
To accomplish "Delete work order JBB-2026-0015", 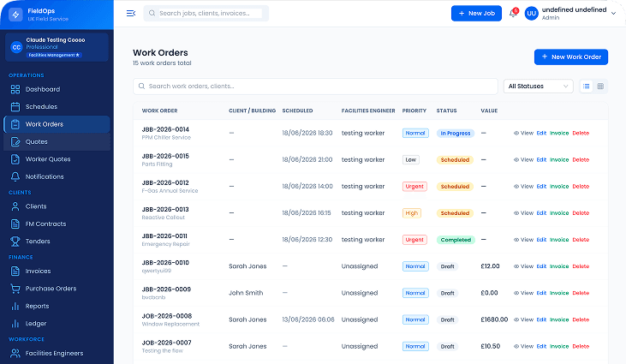I will tap(581, 159).
